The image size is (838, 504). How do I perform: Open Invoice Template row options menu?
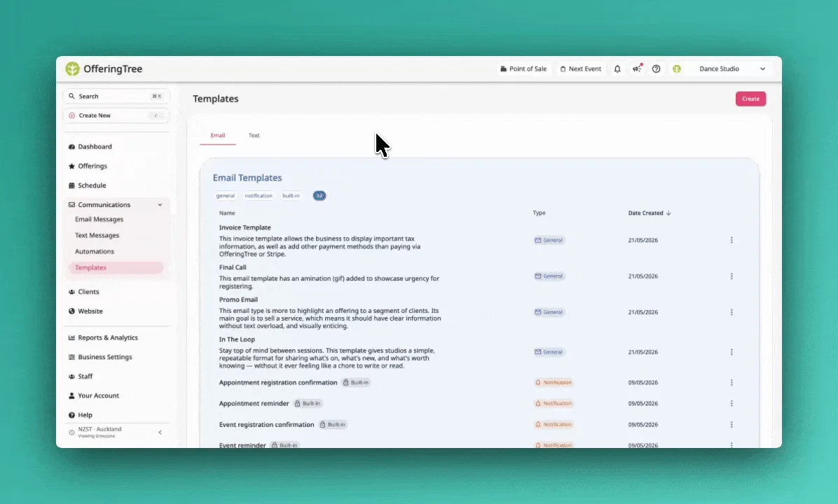pyautogui.click(x=731, y=240)
